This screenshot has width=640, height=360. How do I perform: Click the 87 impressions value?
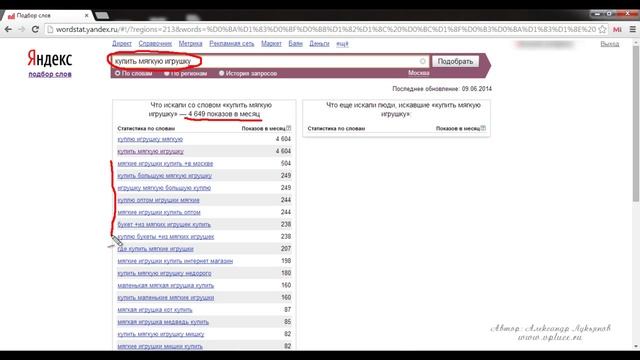287,310
